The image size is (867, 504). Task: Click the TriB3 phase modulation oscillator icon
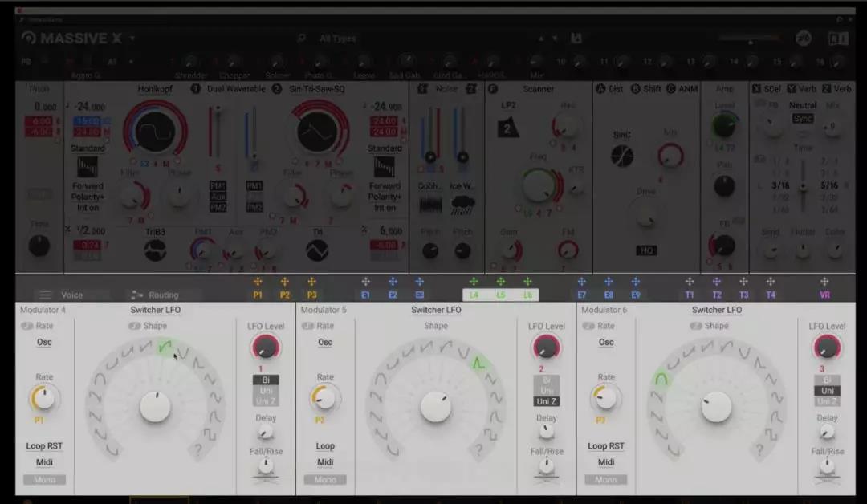tap(155, 250)
